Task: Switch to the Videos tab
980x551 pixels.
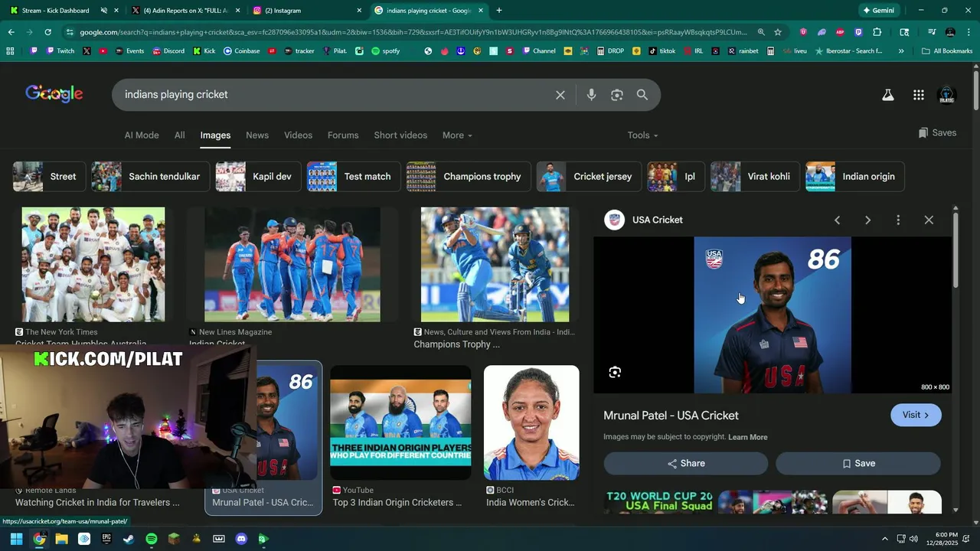Action: click(x=298, y=135)
